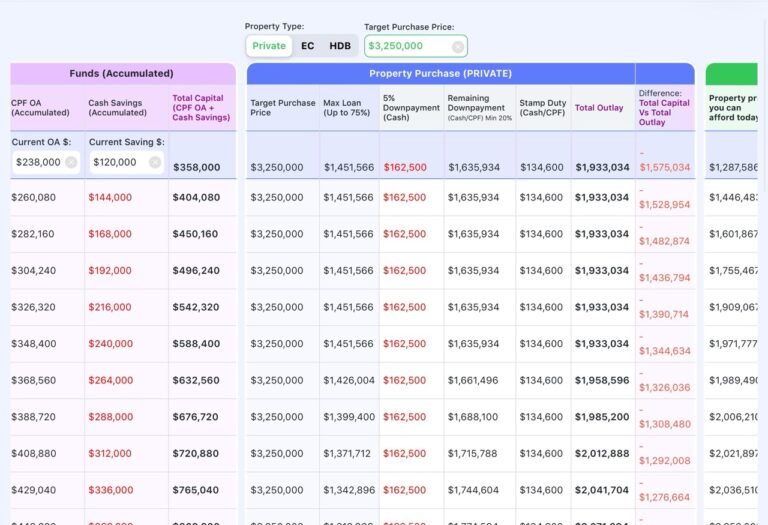Select the -$1,436,794 difference cell
This screenshot has width=768, height=525.
tap(665, 272)
